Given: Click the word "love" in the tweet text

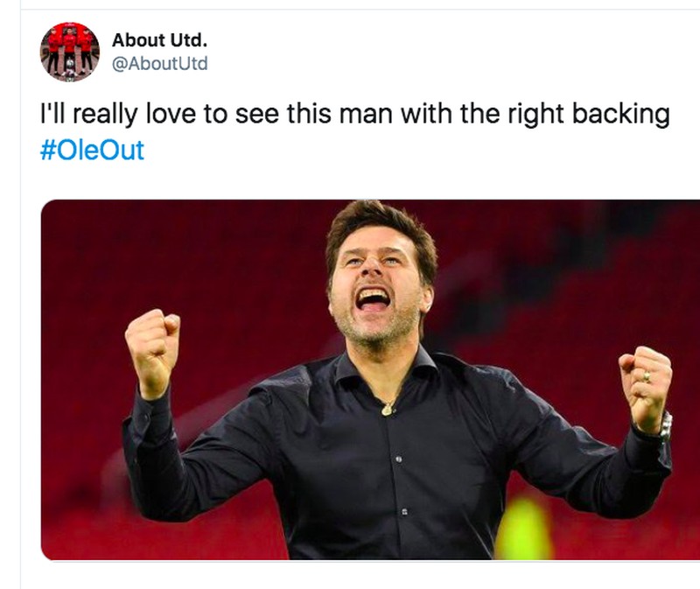Looking at the screenshot, I should (174, 115).
